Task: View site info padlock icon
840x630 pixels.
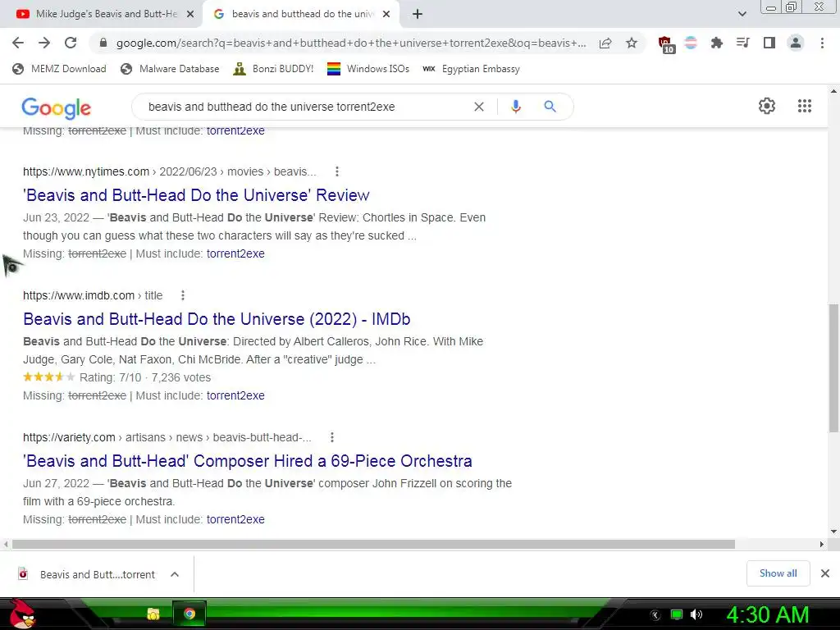Action: [103, 43]
